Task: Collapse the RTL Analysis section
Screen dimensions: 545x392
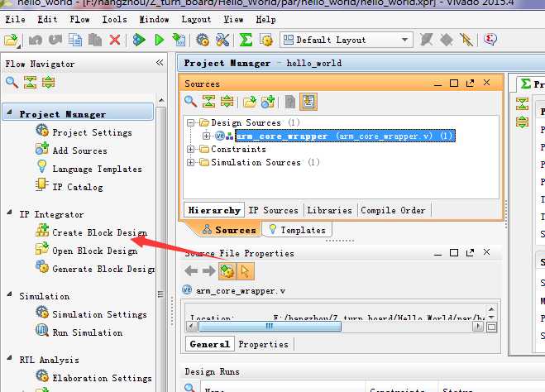Action: click(x=9, y=357)
